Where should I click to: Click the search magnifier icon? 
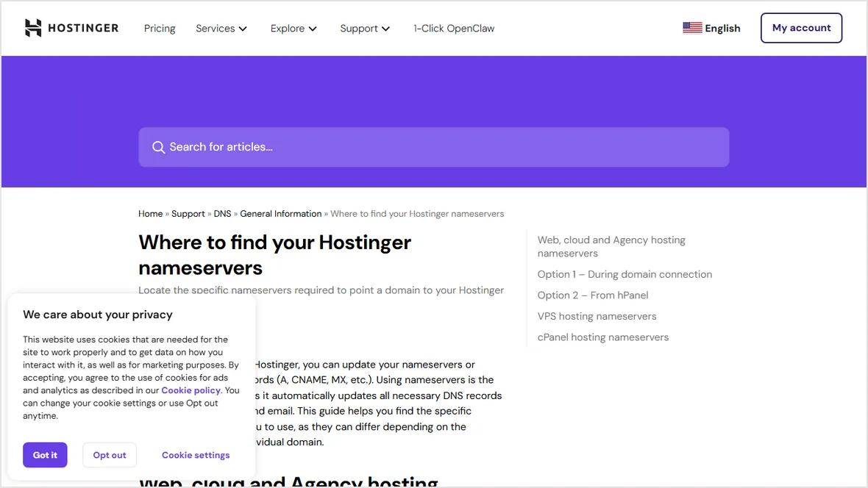(158, 147)
